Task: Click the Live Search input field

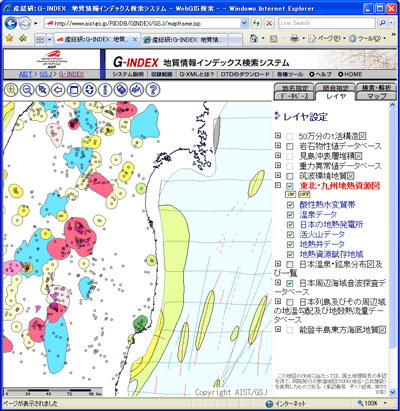Action: pos(327,23)
